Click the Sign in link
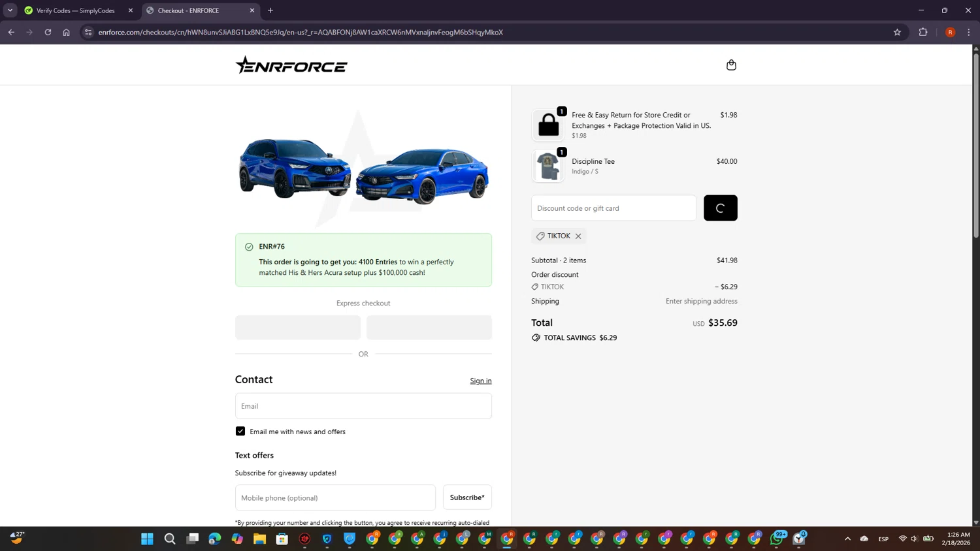Viewport: 980px width, 551px height. [481, 381]
